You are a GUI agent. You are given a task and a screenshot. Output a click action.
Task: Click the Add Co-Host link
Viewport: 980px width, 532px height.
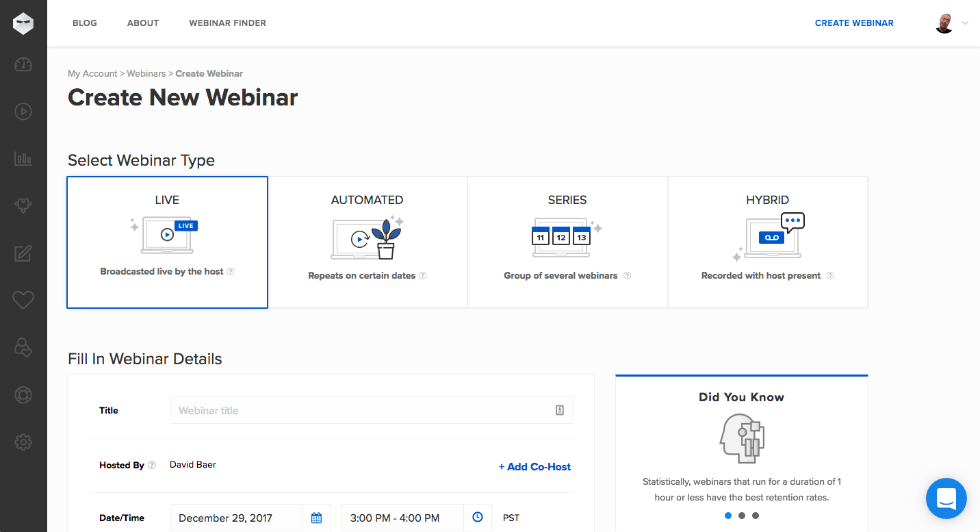point(534,467)
